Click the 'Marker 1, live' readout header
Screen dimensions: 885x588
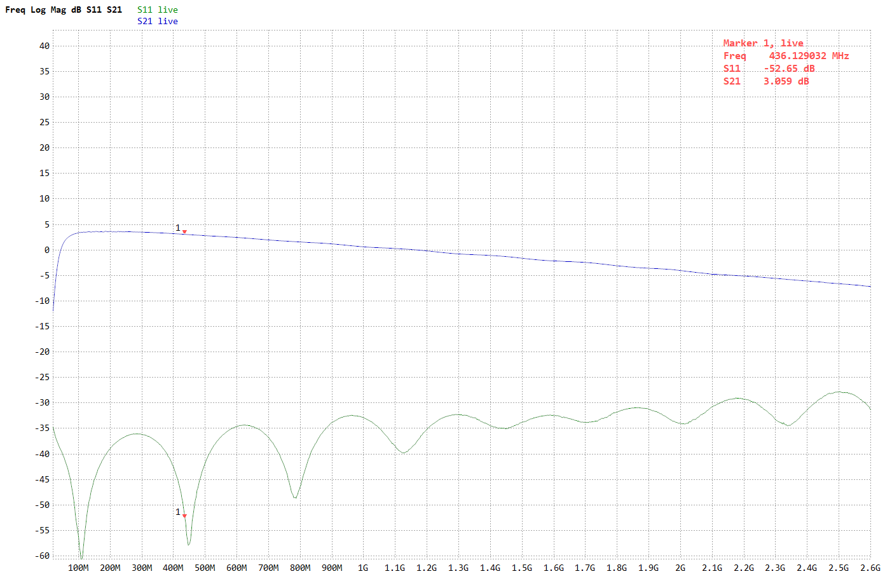763,43
